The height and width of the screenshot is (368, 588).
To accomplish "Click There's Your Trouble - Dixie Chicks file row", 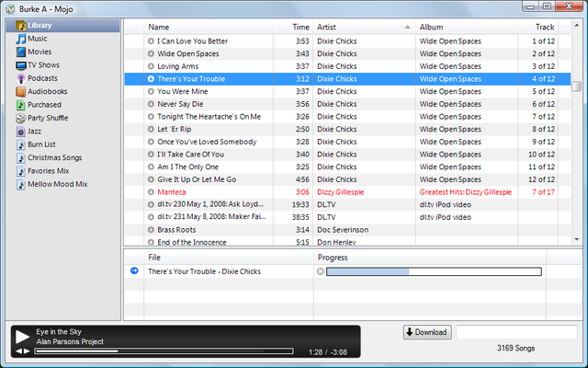I will coord(204,271).
